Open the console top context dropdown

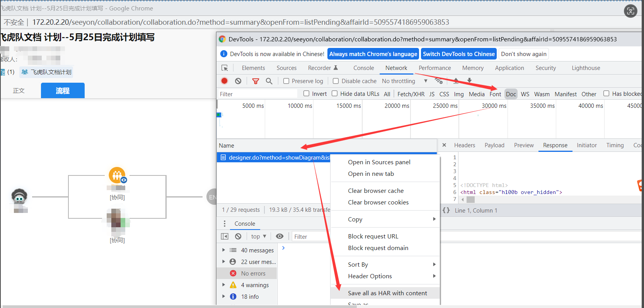click(x=259, y=236)
